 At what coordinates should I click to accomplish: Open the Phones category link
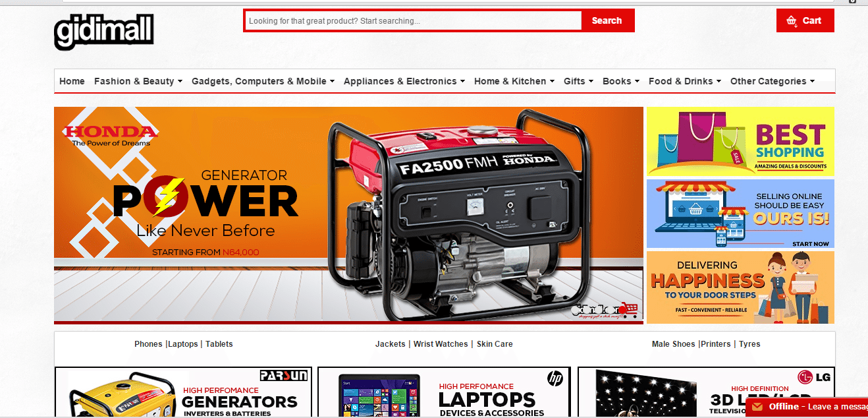(148, 344)
